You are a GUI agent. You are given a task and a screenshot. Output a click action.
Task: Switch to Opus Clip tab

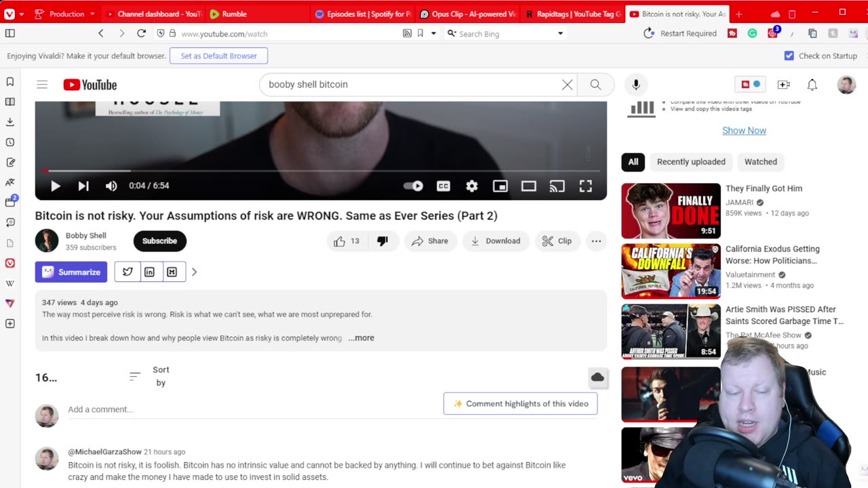[468, 14]
